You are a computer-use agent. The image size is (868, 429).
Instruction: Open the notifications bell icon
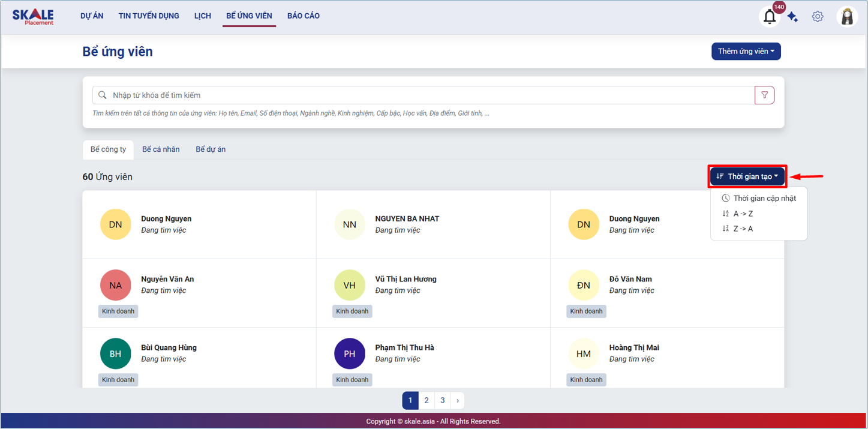(770, 17)
